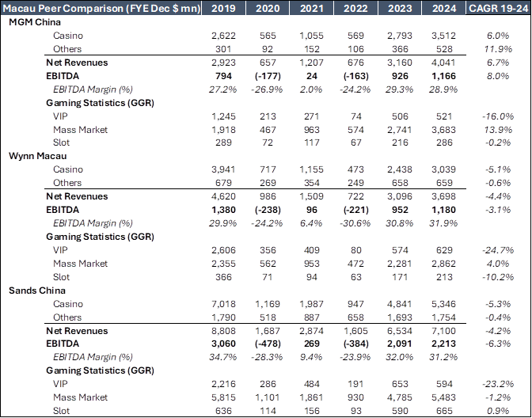Click MGM 2022 VIP value 74
532x418 pixels.
pos(355,116)
